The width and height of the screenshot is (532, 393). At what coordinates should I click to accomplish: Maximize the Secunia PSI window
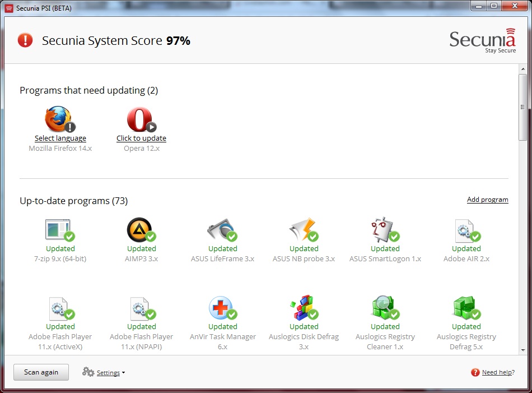click(494, 6)
